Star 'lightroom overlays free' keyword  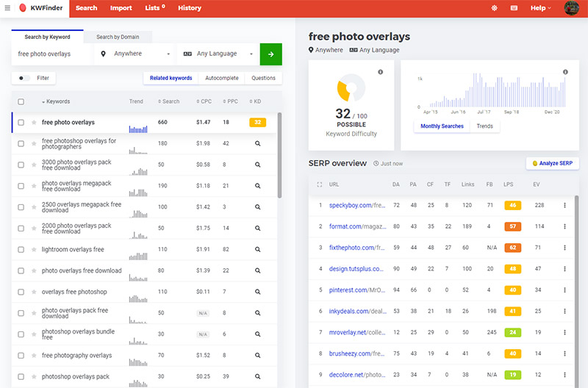34,250
